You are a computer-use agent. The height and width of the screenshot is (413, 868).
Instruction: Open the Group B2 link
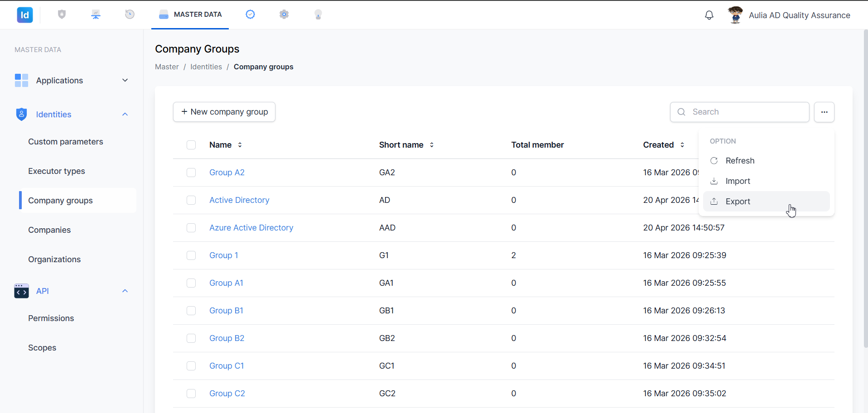coord(227,338)
